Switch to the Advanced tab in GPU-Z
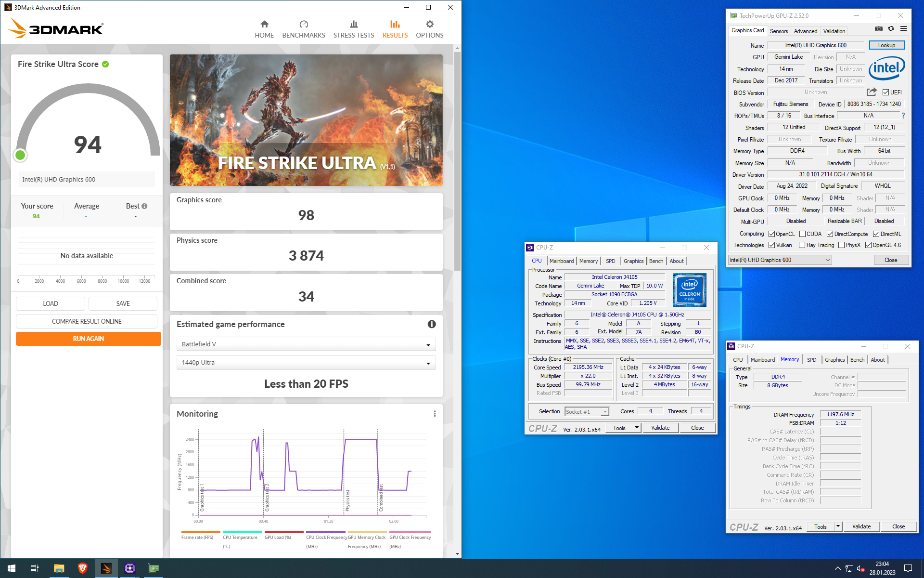The width and height of the screenshot is (924, 578). pos(806,31)
